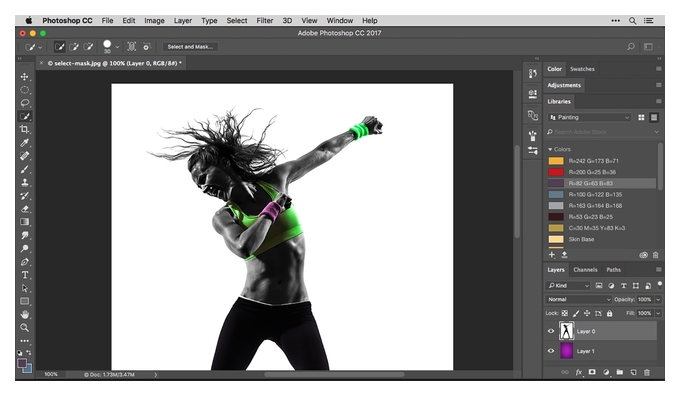This screenshot has height=396, width=680.
Task: Hide Layer 1 with its eye icon
Action: (551, 351)
